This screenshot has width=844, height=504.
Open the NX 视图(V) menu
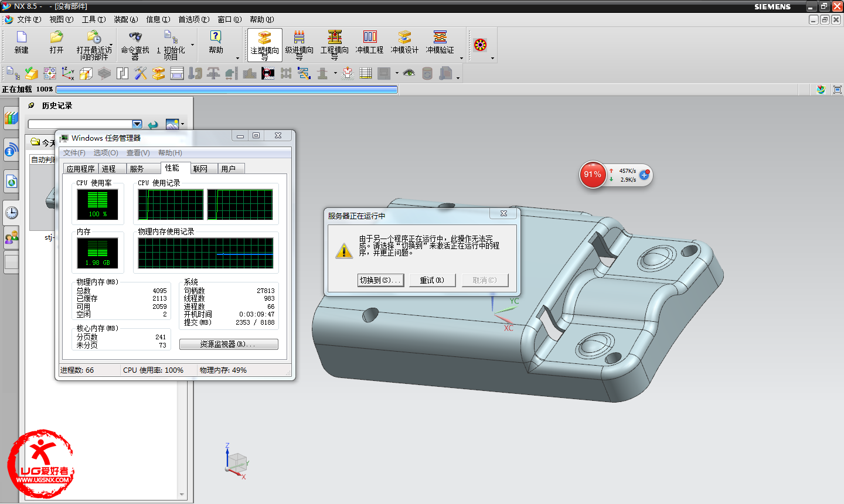tap(62, 19)
